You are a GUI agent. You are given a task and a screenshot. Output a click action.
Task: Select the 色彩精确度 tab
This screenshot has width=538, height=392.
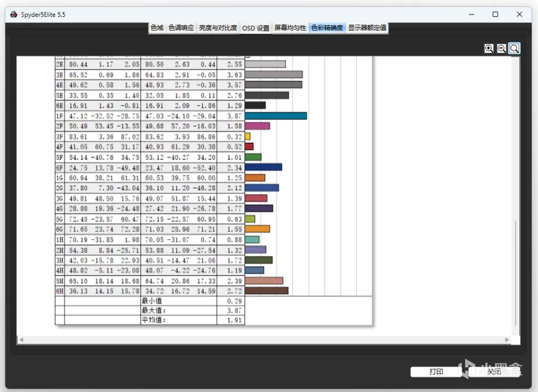(x=327, y=28)
